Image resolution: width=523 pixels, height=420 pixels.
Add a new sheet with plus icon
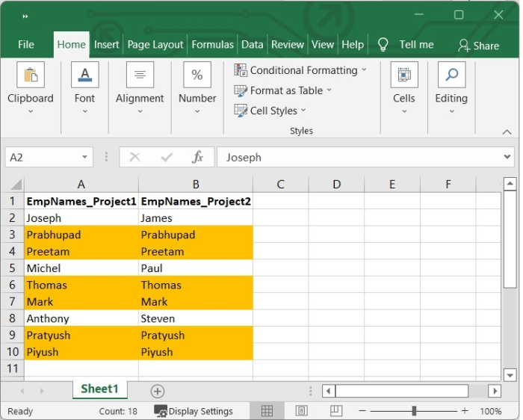click(157, 391)
